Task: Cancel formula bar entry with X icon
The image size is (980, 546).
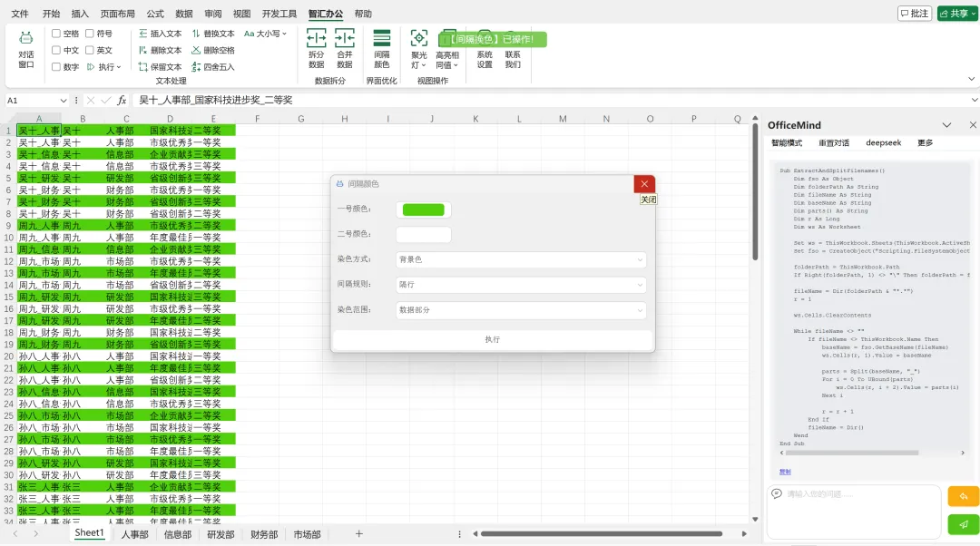Action: click(x=91, y=100)
